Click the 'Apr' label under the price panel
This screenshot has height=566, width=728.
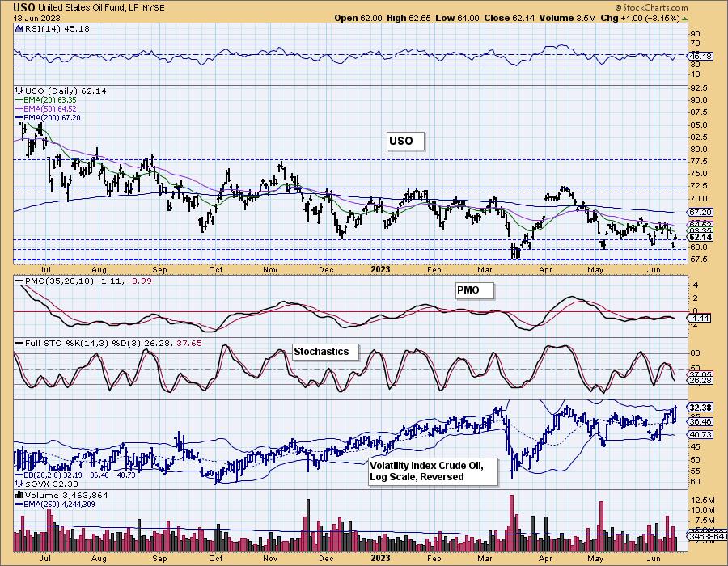click(545, 269)
